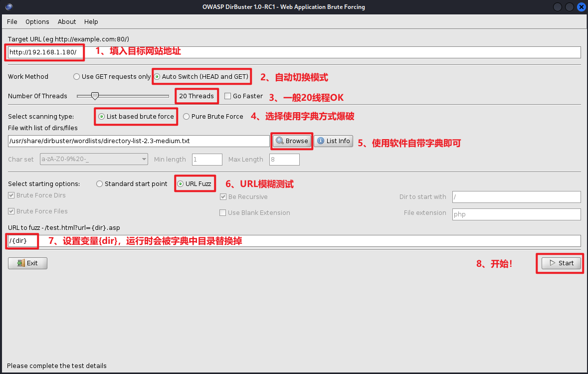The height and width of the screenshot is (374, 588).
Task: Click the Max Length field
Action: click(x=284, y=160)
